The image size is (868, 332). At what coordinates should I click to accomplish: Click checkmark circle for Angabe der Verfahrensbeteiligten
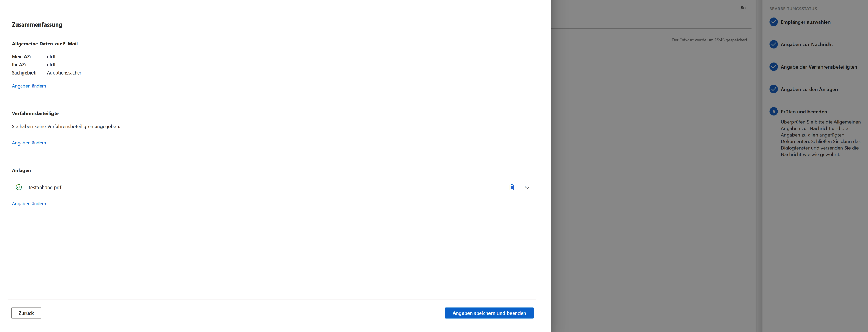774,67
